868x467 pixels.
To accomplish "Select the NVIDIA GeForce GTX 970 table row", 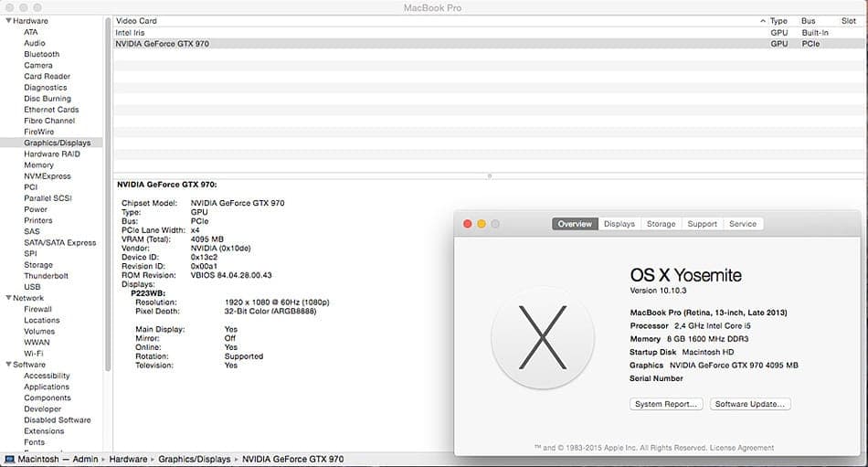I will point(490,44).
